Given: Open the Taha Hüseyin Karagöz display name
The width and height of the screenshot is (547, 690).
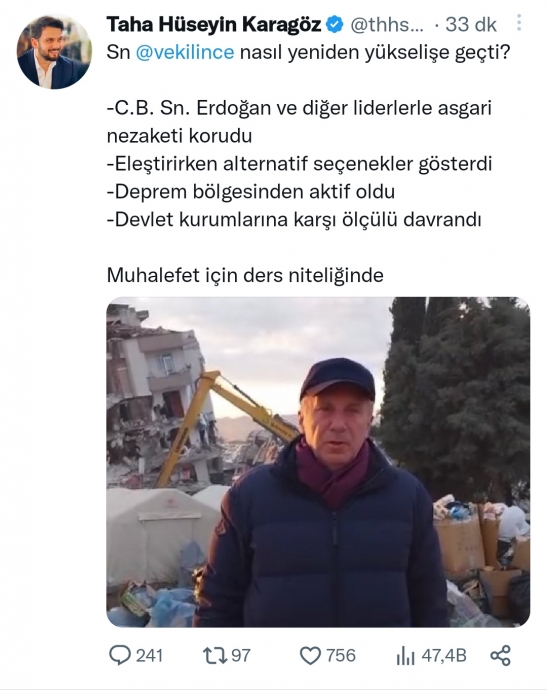Looking at the screenshot, I should [214, 25].
